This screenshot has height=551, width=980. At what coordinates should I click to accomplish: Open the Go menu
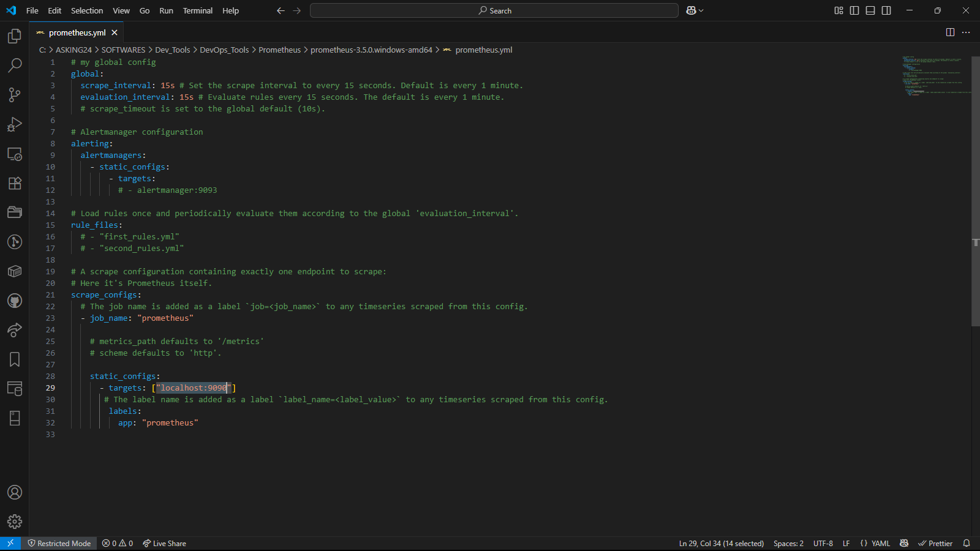[x=145, y=10]
